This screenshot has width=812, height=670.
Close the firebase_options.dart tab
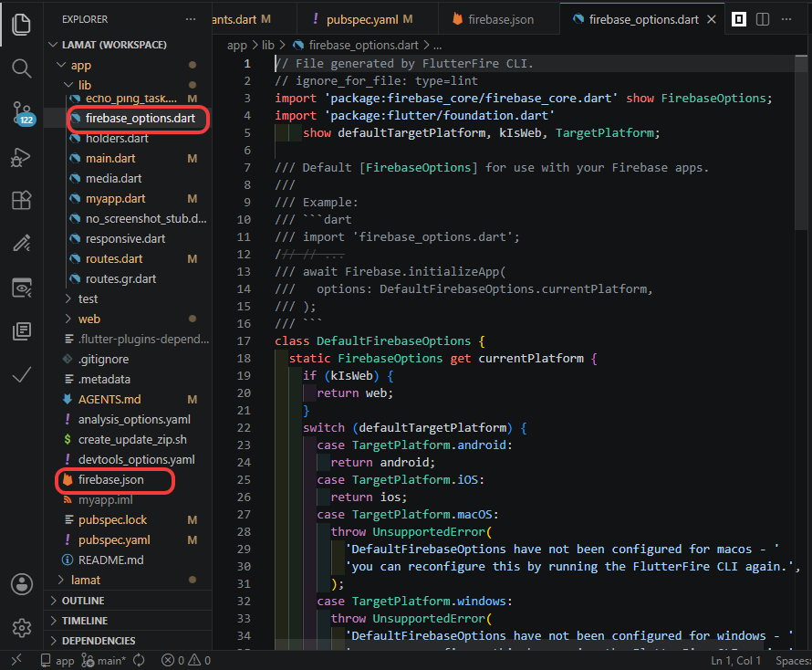712,19
